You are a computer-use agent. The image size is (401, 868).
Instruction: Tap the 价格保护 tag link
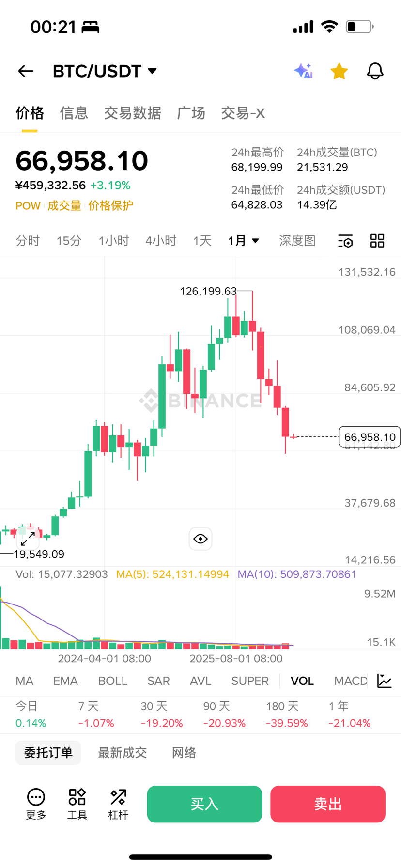(110, 206)
